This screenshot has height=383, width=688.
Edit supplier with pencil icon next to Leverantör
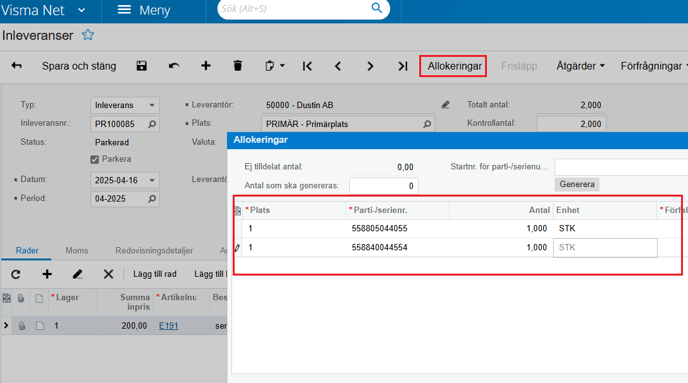pos(445,105)
